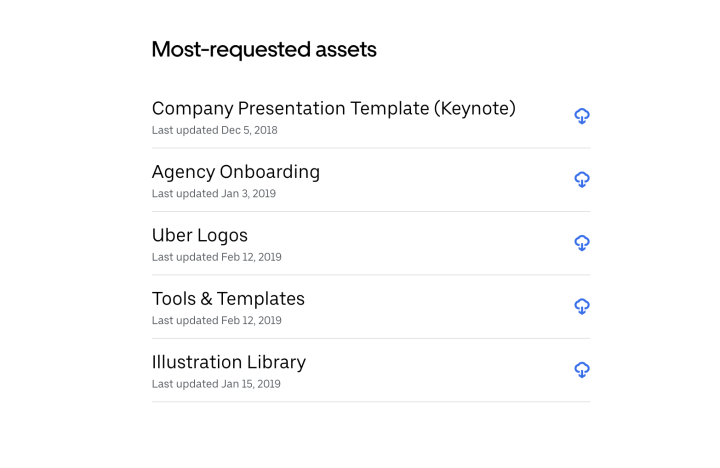Download the Company Presentation Template (Keynote)
This screenshot has height=468, width=720.
click(x=582, y=116)
